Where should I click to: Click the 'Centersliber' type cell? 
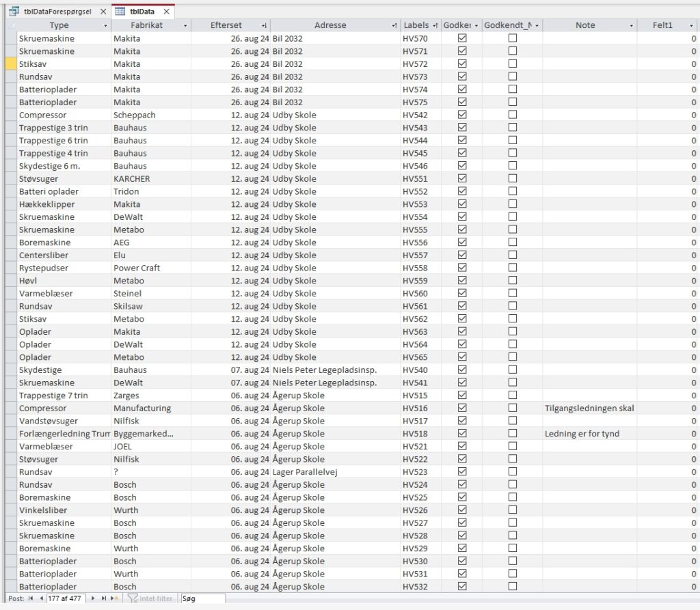pos(64,255)
